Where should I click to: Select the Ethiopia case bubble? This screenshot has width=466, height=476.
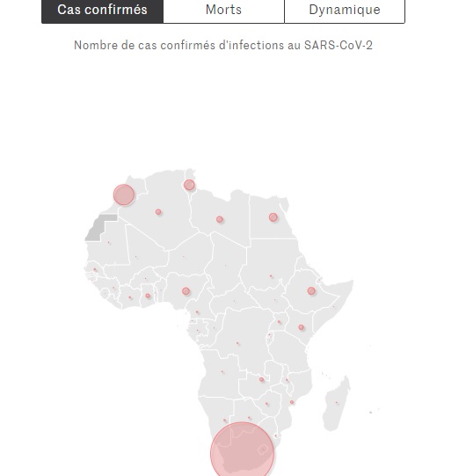click(x=311, y=291)
